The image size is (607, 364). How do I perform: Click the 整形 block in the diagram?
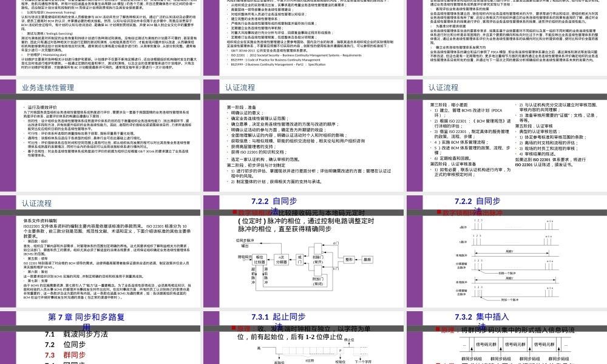coord(349,260)
